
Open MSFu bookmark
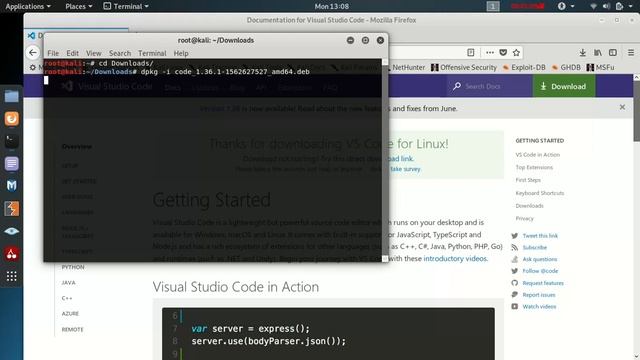coord(600,67)
